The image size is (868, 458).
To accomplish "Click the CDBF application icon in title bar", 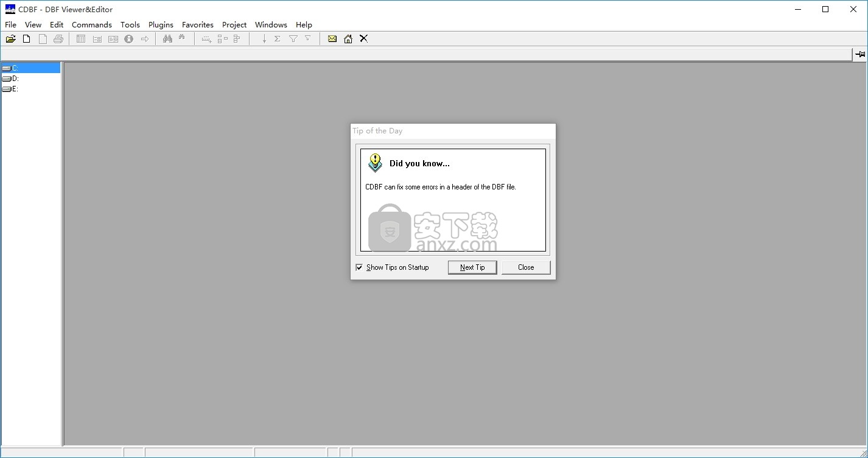I will pos(10,9).
